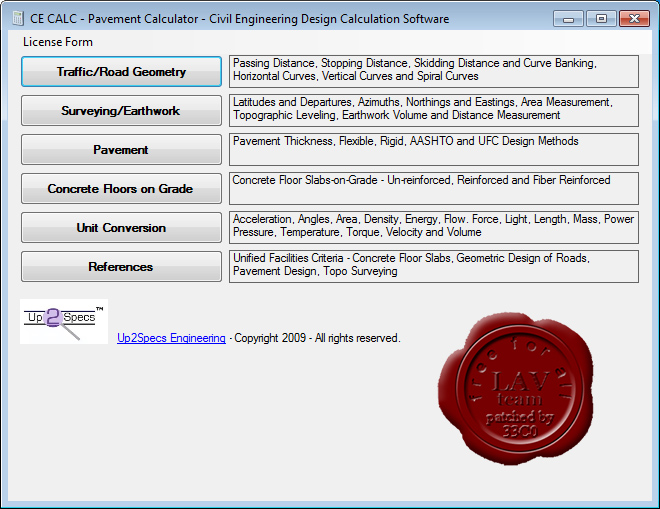The image size is (660, 509).
Task: Click the Acceleration, Angles, Area description
Action: (x=434, y=227)
